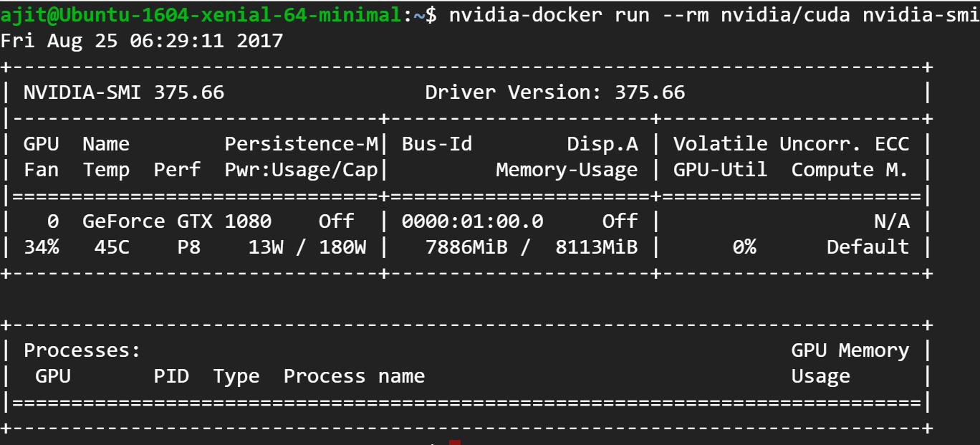Click the Driver Version: 375.66 text
The height and width of the screenshot is (445, 980).
coord(554,92)
